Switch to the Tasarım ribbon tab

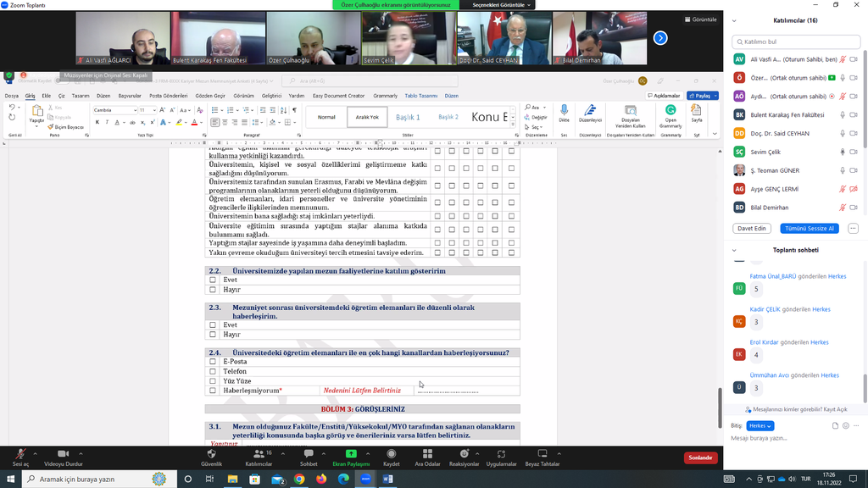pos(80,96)
